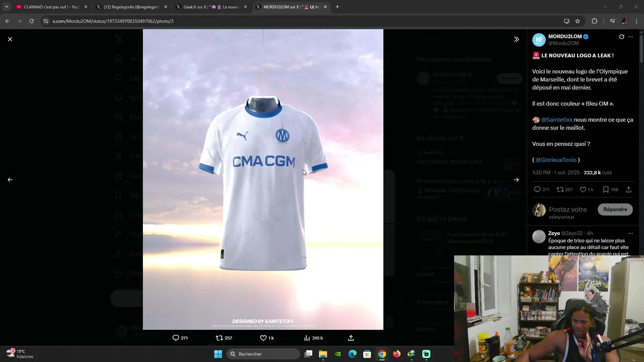Screen dimensions: 644x362
Task: Close the photo viewer with the X icon
Action: pyautogui.click(x=10, y=39)
